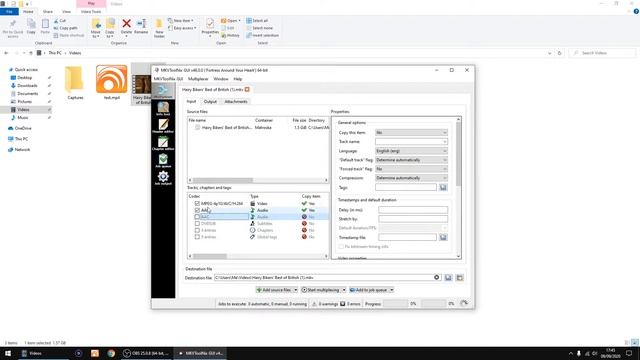
Task: Click the spinning status icon in MKVToolNix status bar
Action: (x=464, y=303)
